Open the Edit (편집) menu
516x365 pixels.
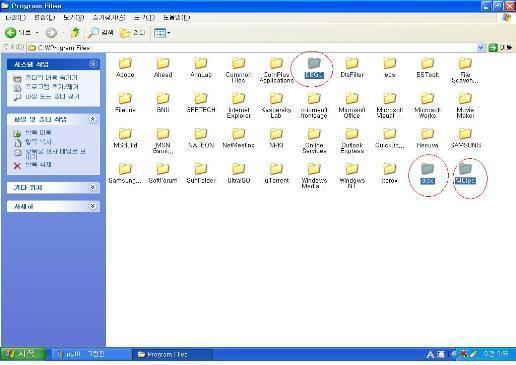(x=44, y=17)
